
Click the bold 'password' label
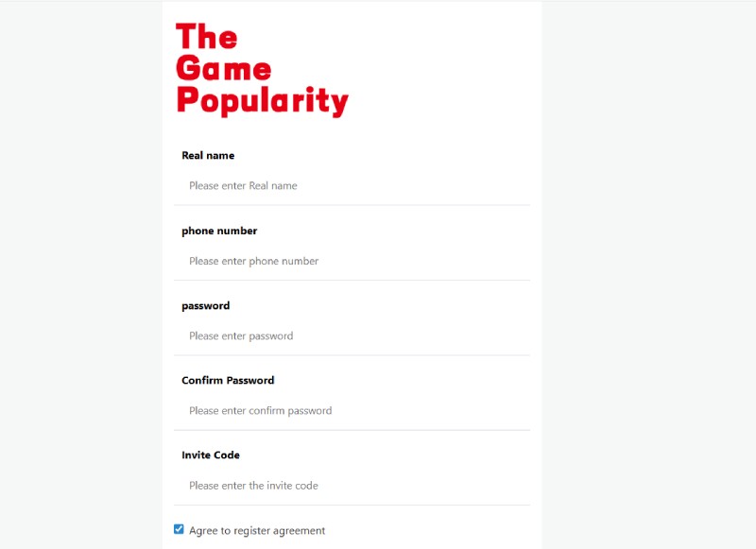coord(205,305)
